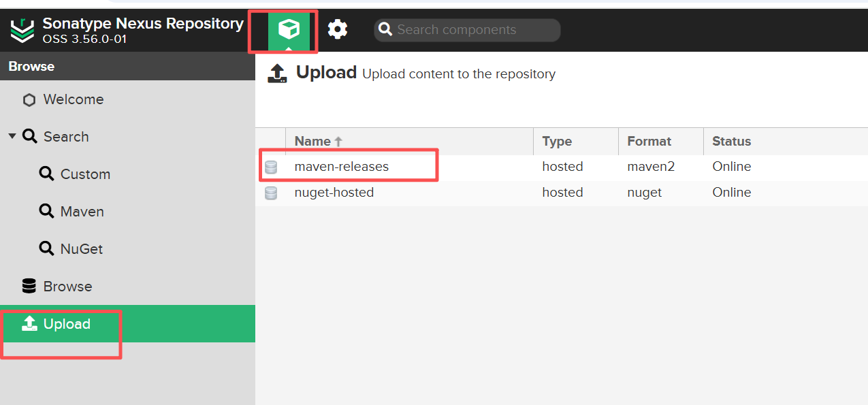The image size is (868, 405).
Task: Click the Welcome hexagon icon
Action: coord(29,100)
